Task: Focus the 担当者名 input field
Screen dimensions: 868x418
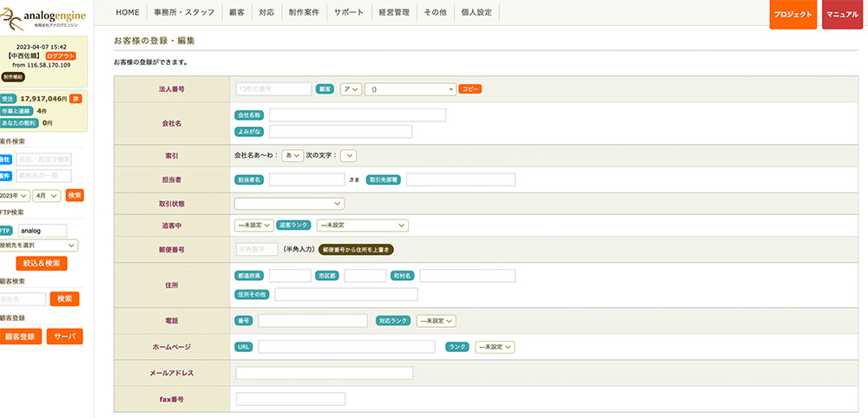Action: click(x=307, y=180)
